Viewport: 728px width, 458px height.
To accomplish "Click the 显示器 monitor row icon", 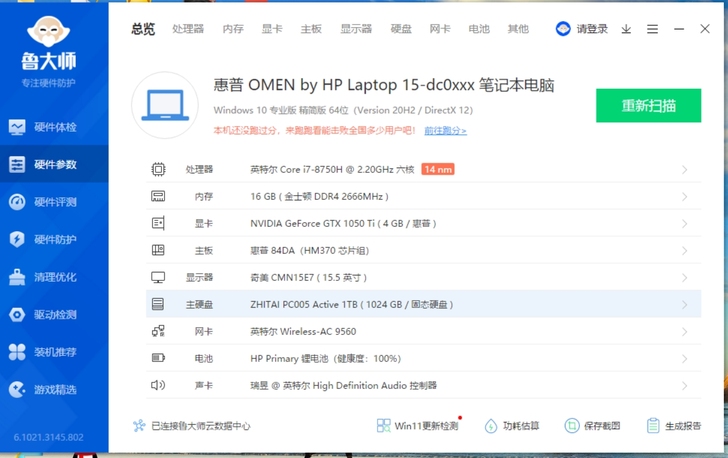I will tap(158, 277).
